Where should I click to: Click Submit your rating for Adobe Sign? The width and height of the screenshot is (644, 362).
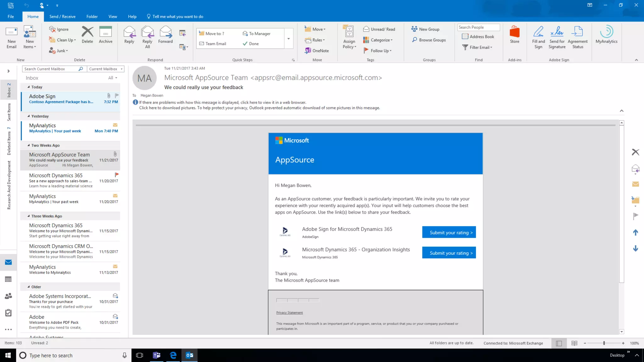449,233
